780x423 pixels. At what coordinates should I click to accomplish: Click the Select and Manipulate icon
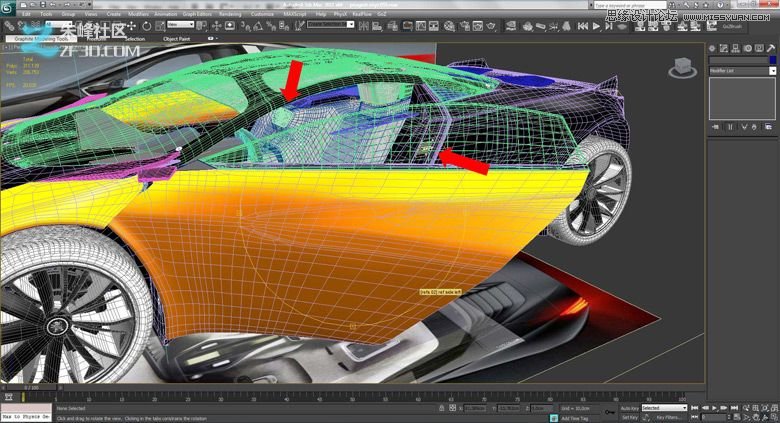coord(216,26)
